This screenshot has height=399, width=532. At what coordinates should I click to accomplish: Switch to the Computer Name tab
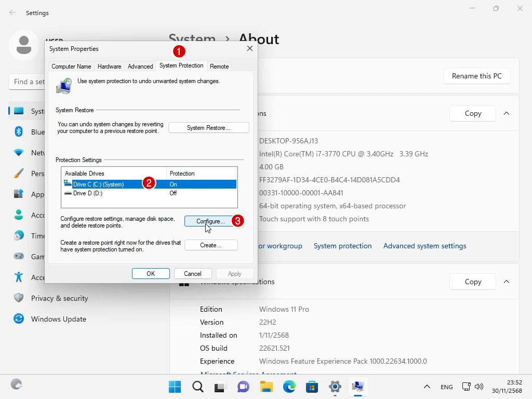click(71, 66)
